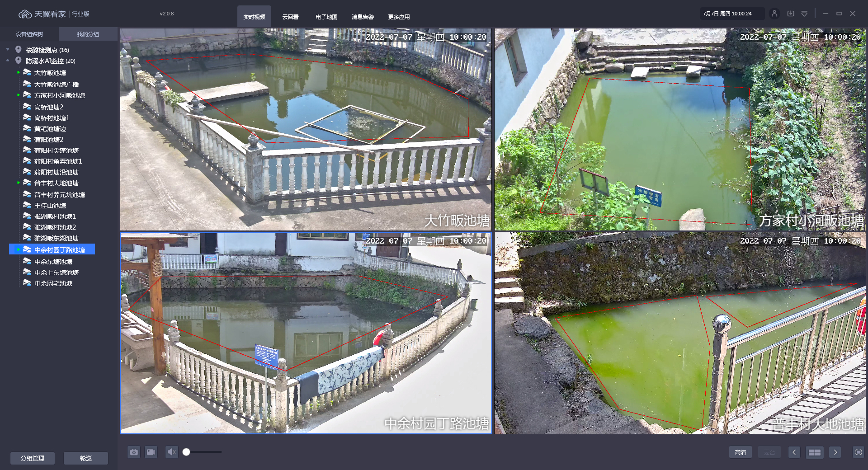
Task: Click the location pin of 核酸检测点
Action: tap(19, 49)
